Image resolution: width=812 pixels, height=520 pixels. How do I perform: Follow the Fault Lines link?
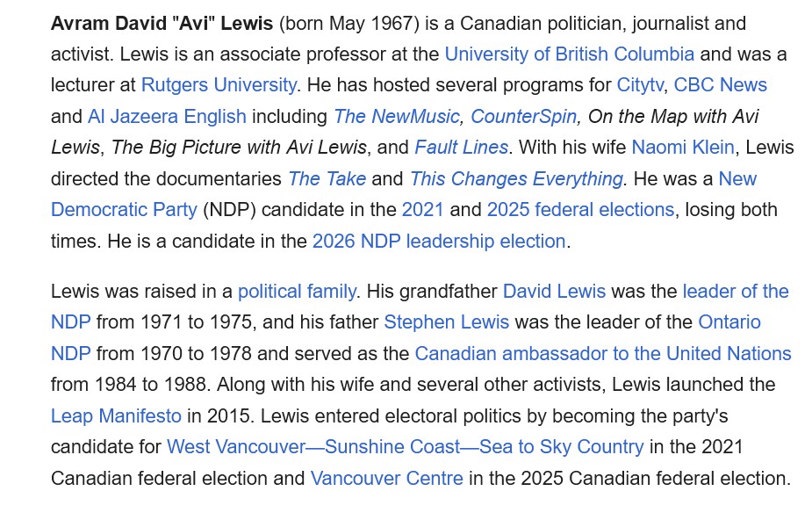click(x=461, y=148)
